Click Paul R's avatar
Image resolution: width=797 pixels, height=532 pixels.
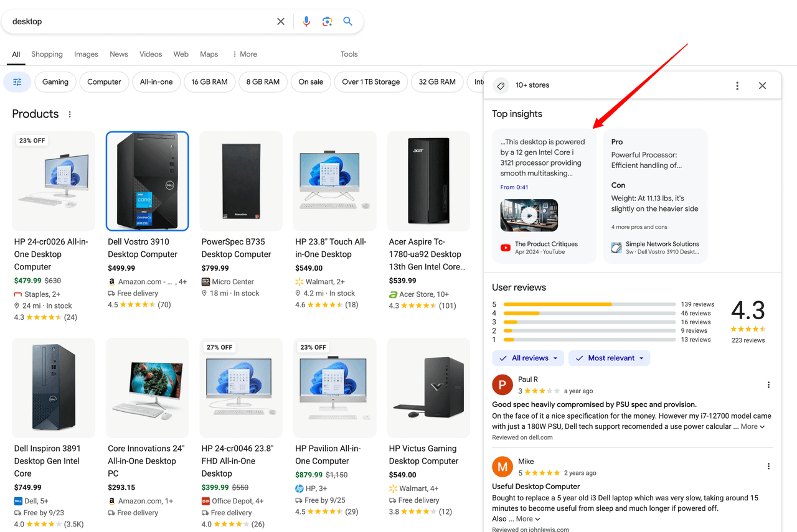tap(502, 385)
